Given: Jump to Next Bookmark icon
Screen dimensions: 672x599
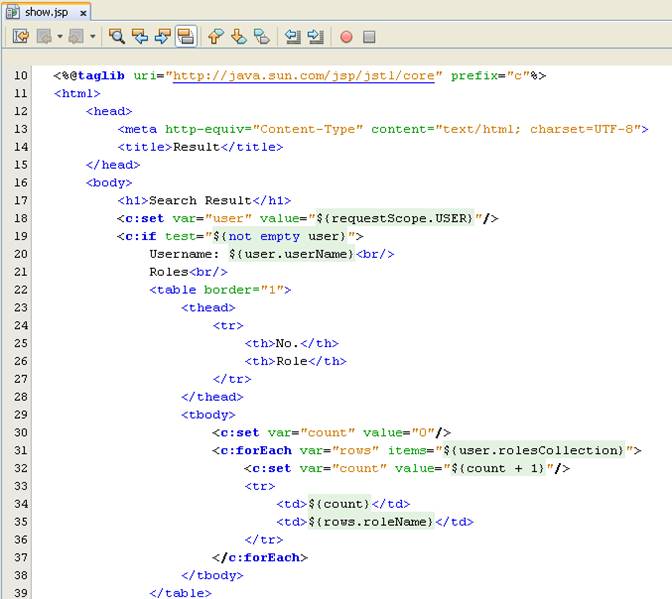Looking at the screenshot, I should (239, 36).
